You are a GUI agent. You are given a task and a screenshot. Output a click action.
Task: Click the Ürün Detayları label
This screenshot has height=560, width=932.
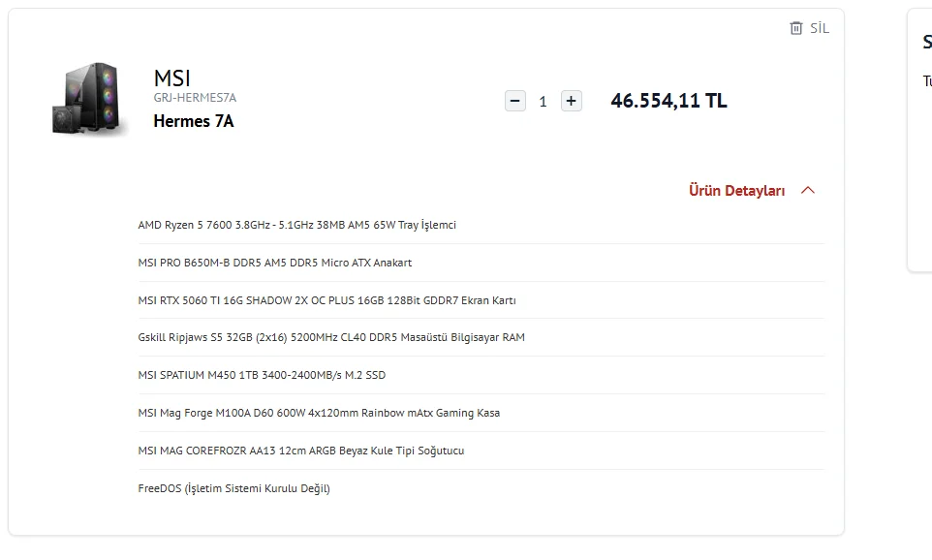pyautogui.click(x=737, y=190)
